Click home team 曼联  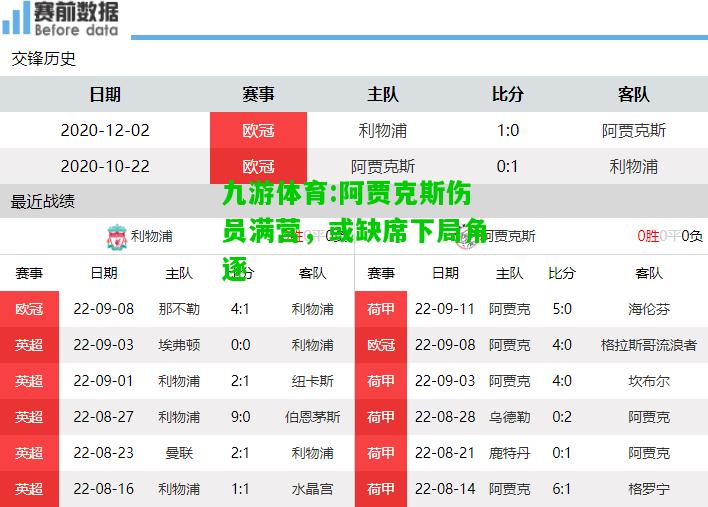179,453
